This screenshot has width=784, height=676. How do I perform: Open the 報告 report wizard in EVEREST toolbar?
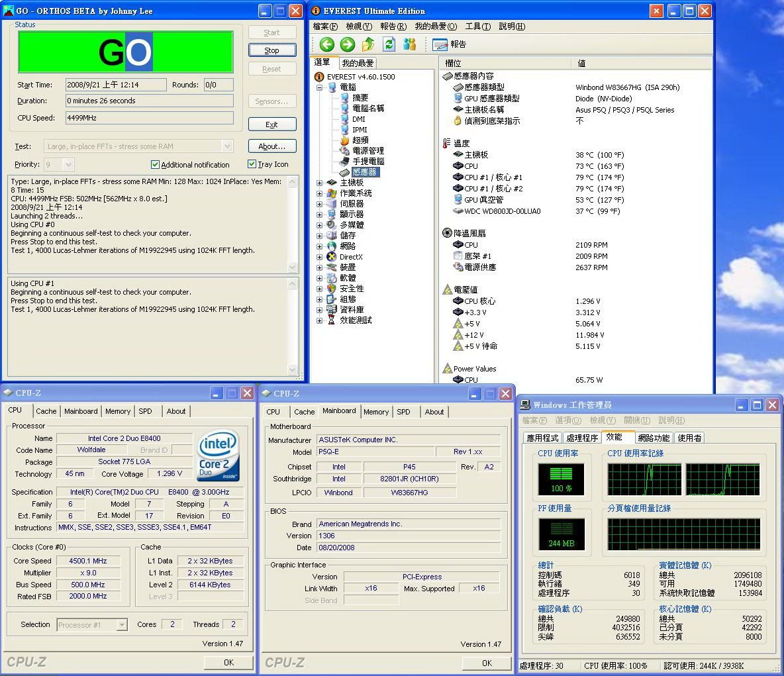click(449, 44)
